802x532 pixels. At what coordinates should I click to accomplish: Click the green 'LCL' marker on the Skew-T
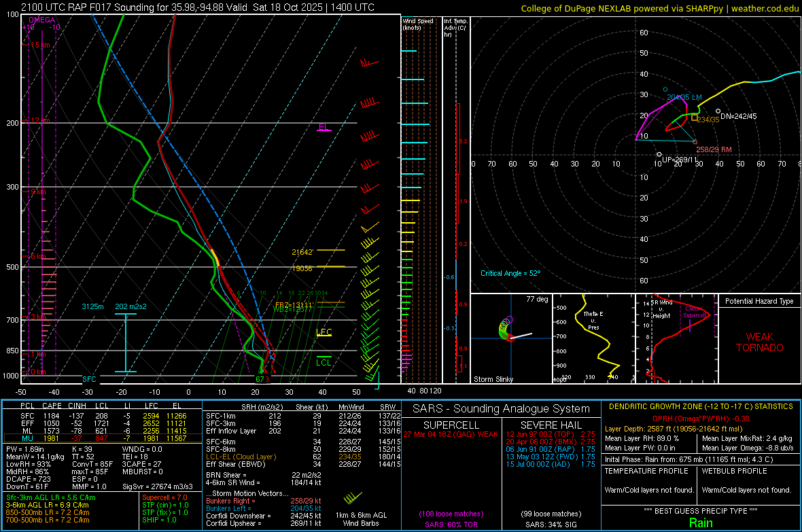click(324, 363)
